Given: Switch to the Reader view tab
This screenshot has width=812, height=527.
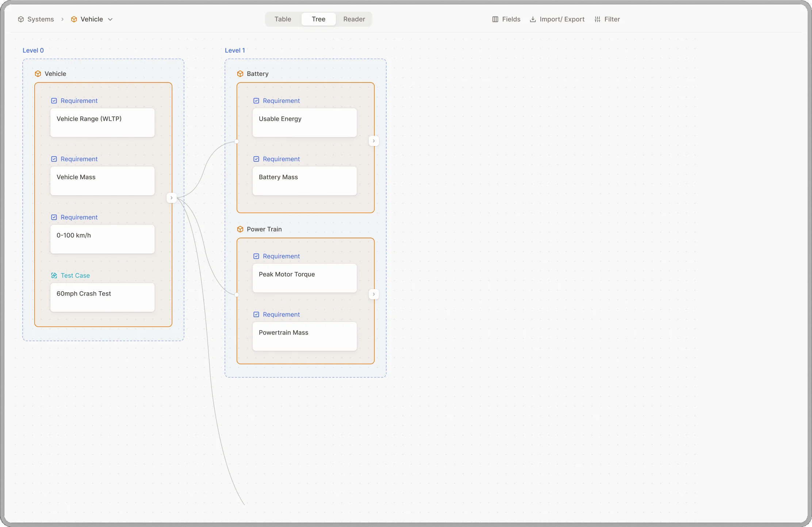Looking at the screenshot, I should pos(354,19).
